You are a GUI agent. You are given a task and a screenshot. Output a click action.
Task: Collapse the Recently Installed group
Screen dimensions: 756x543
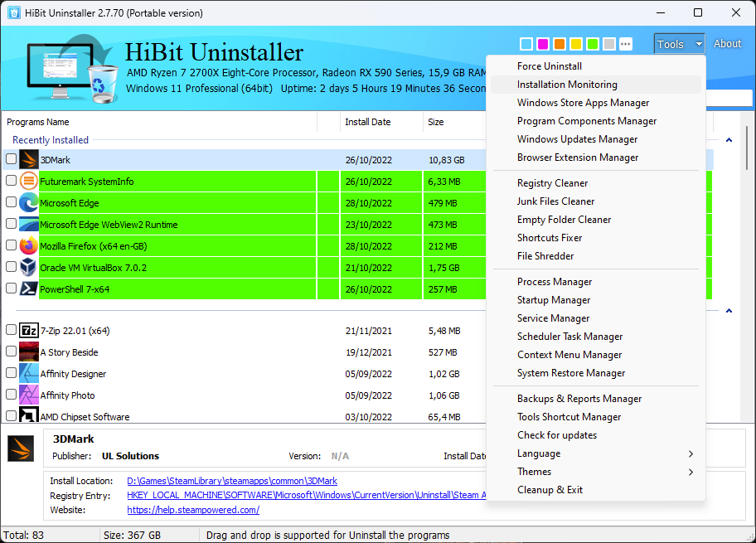pos(729,140)
